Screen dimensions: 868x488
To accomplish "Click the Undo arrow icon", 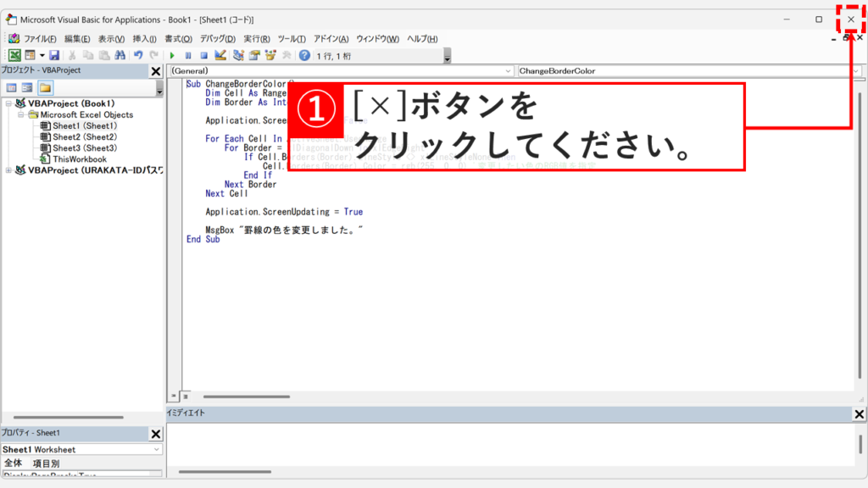I will click(136, 55).
